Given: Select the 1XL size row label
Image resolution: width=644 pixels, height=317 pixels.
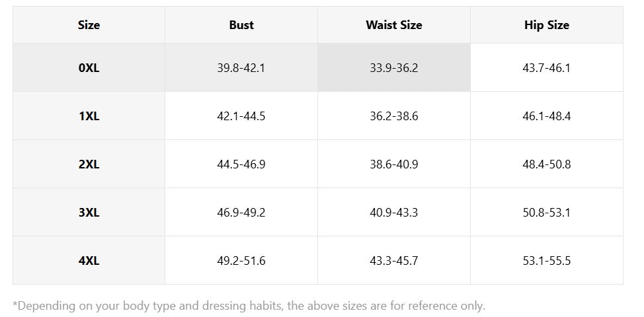Looking at the screenshot, I should pyautogui.click(x=89, y=116).
